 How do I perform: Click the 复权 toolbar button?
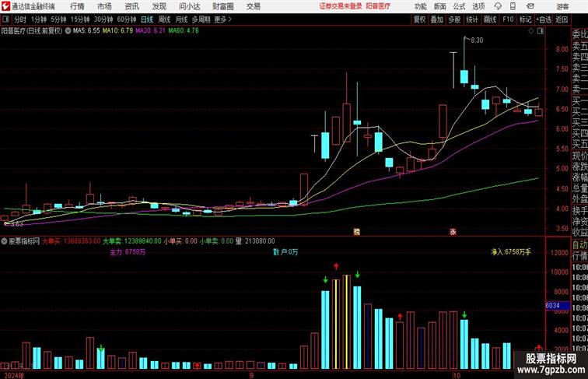point(419,19)
